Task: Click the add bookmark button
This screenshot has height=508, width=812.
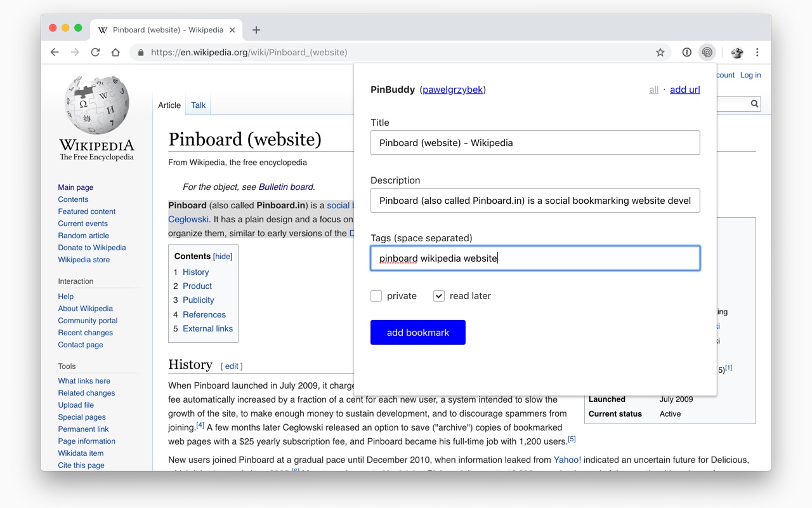Action: click(x=418, y=333)
